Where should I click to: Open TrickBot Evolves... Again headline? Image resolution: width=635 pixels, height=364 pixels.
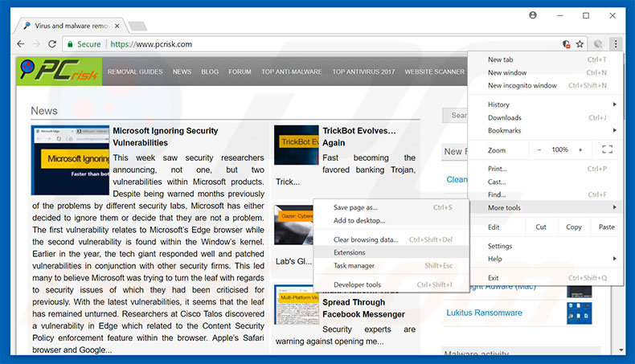point(358,137)
